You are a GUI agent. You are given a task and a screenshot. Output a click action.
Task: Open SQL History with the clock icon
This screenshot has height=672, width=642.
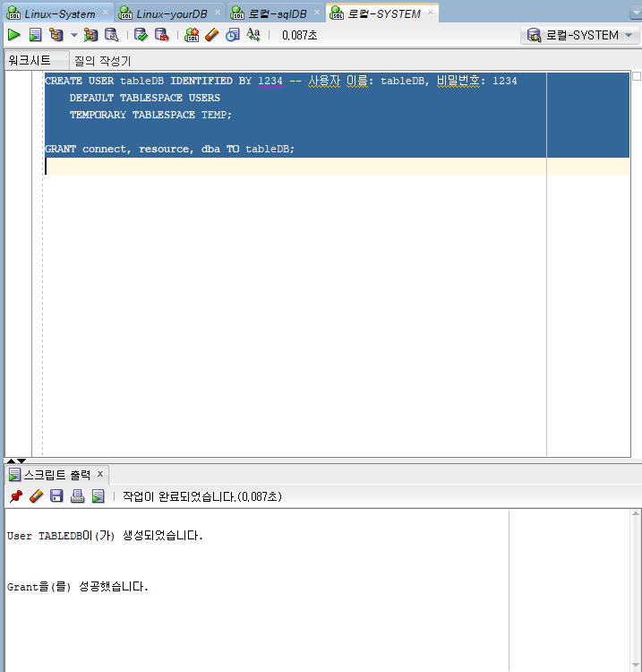tap(233, 35)
